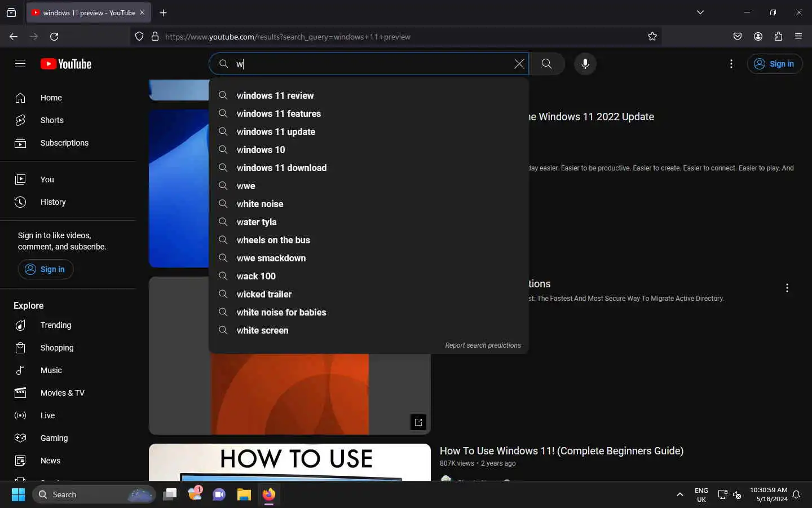
Task: Select suggestion windows 10
Action: click(369, 150)
